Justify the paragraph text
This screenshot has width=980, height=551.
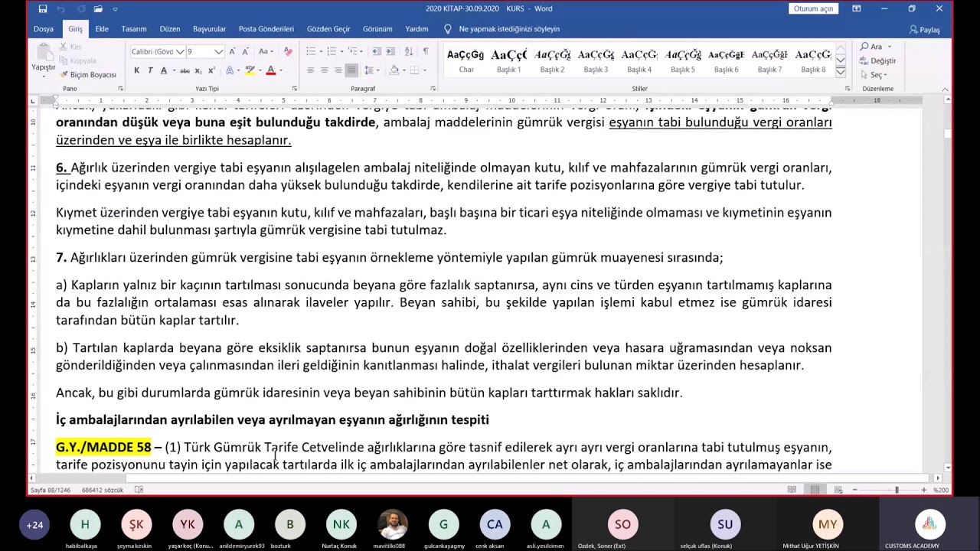(351, 70)
